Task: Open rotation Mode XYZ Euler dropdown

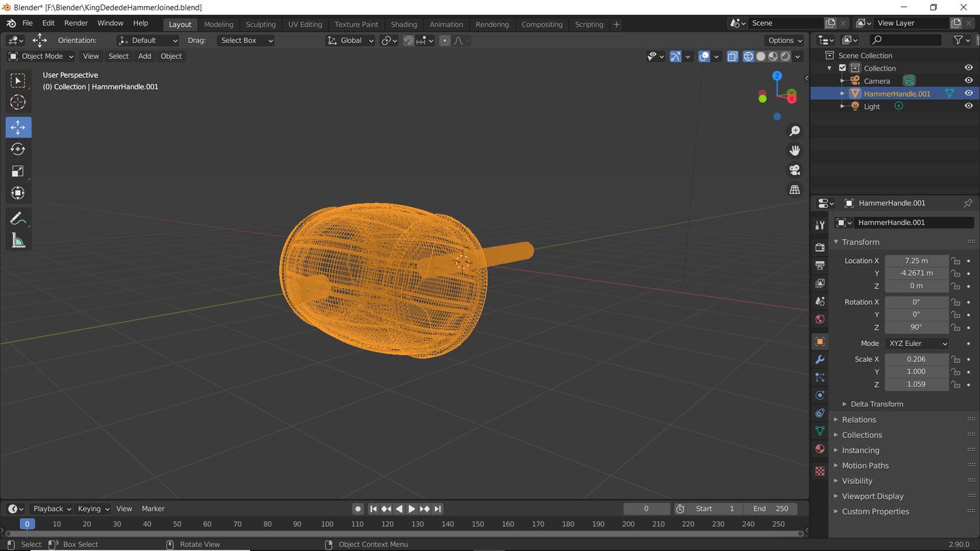Action: [x=917, y=343]
